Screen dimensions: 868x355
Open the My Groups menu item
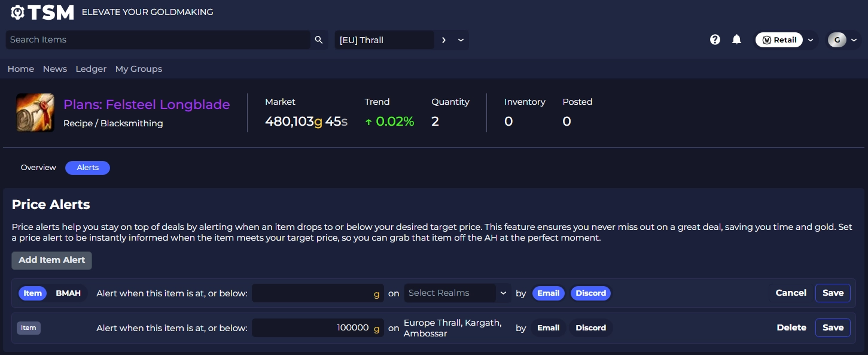(139, 69)
